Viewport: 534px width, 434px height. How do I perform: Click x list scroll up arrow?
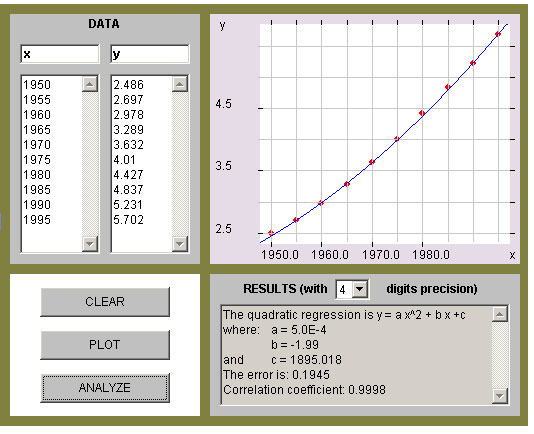tap(90, 84)
